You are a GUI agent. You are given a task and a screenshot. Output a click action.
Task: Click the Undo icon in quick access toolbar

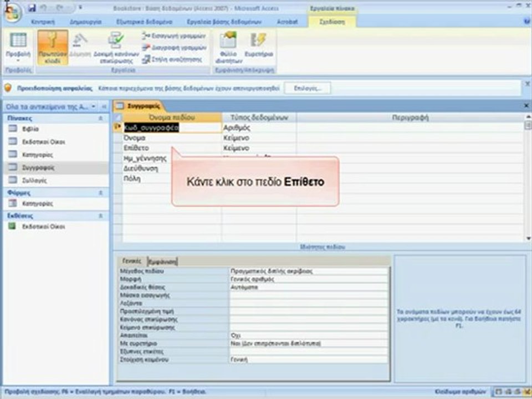[43, 7]
